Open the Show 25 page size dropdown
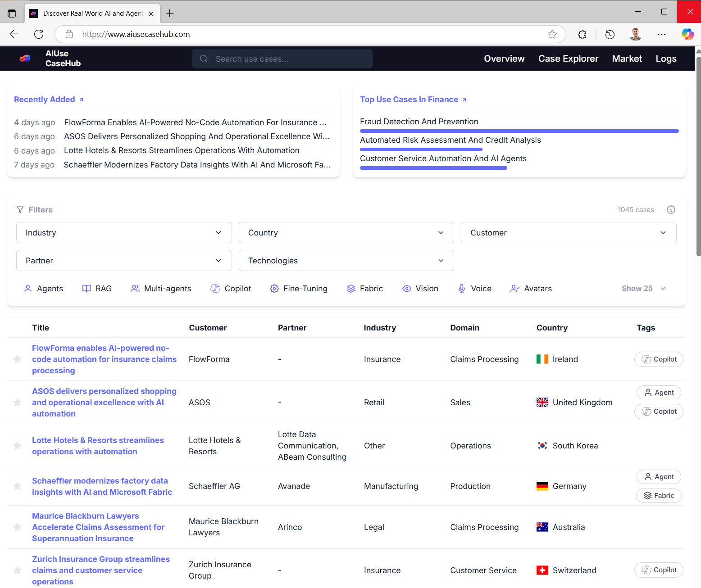The height and width of the screenshot is (588, 701). click(x=644, y=289)
